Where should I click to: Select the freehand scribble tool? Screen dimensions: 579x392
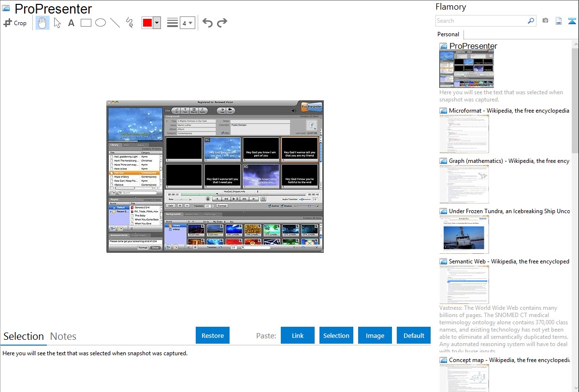point(130,23)
